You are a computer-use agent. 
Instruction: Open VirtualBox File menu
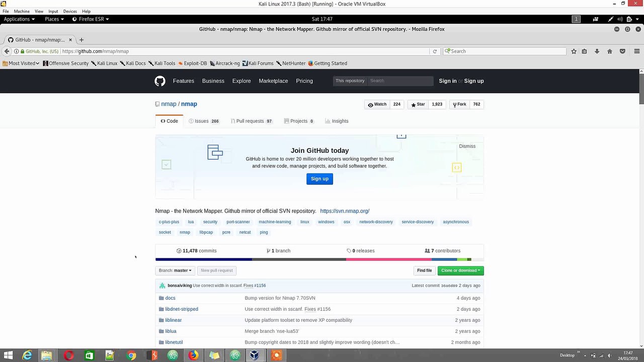[x=6, y=11]
